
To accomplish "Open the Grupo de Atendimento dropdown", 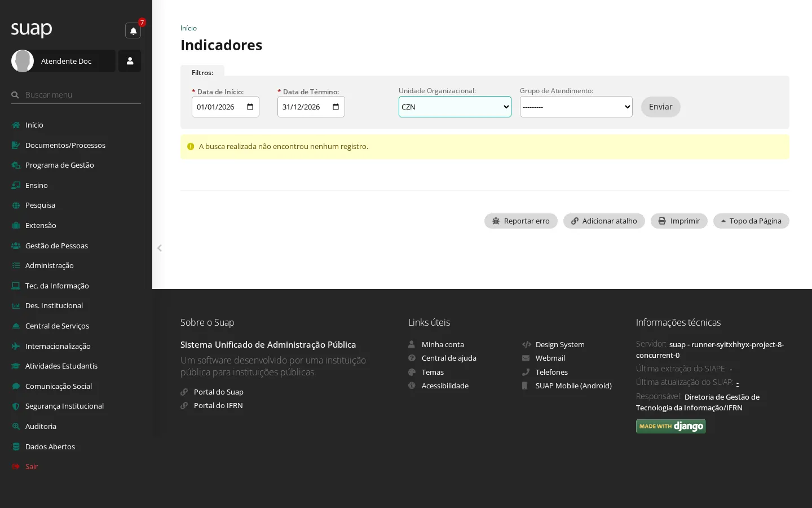I will pos(576,107).
